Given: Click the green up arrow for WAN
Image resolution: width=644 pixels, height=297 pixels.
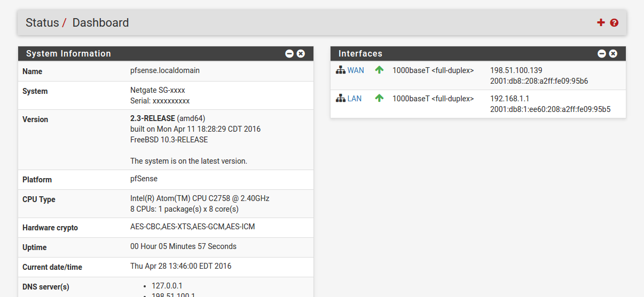Looking at the screenshot, I should click(x=379, y=70).
